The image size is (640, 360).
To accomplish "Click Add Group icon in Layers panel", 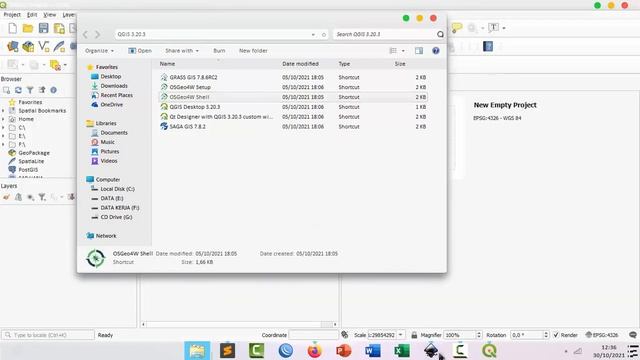I will (18, 197).
